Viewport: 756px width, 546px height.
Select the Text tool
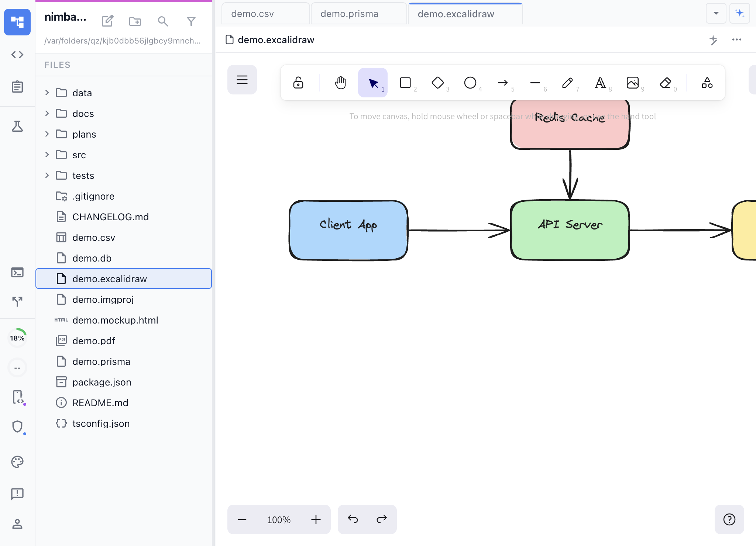(x=600, y=83)
